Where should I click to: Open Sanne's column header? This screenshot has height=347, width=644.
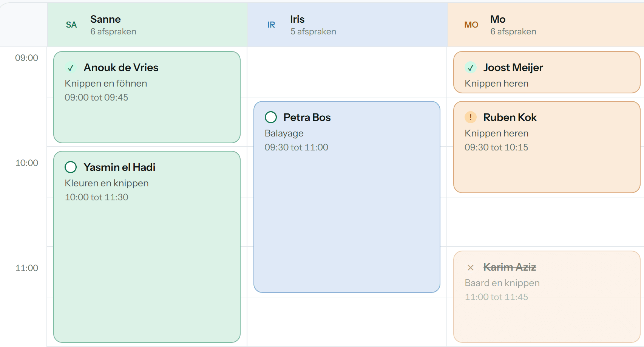click(x=147, y=25)
